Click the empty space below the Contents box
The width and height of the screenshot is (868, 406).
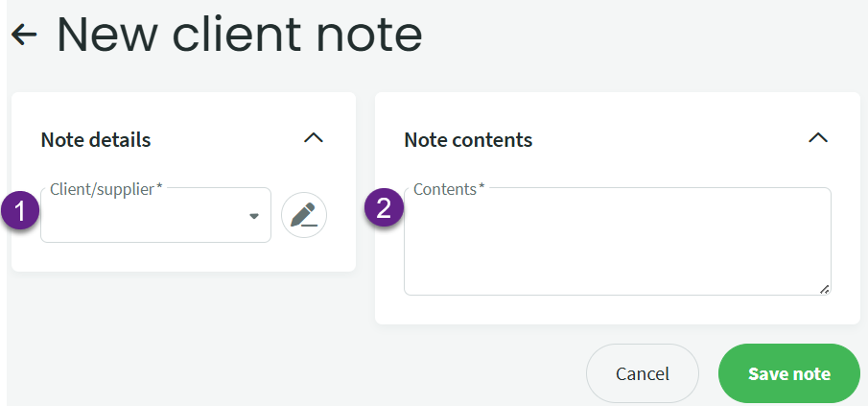[618, 310]
